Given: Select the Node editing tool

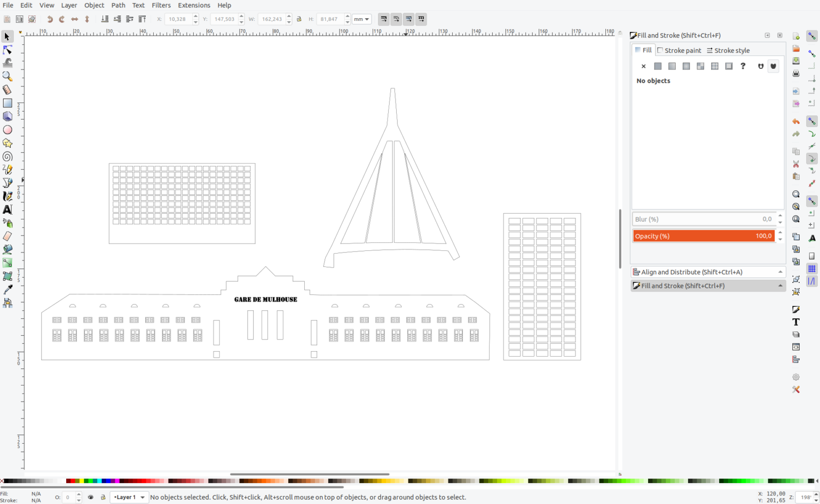Looking at the screenshot, I should point(7,50).
